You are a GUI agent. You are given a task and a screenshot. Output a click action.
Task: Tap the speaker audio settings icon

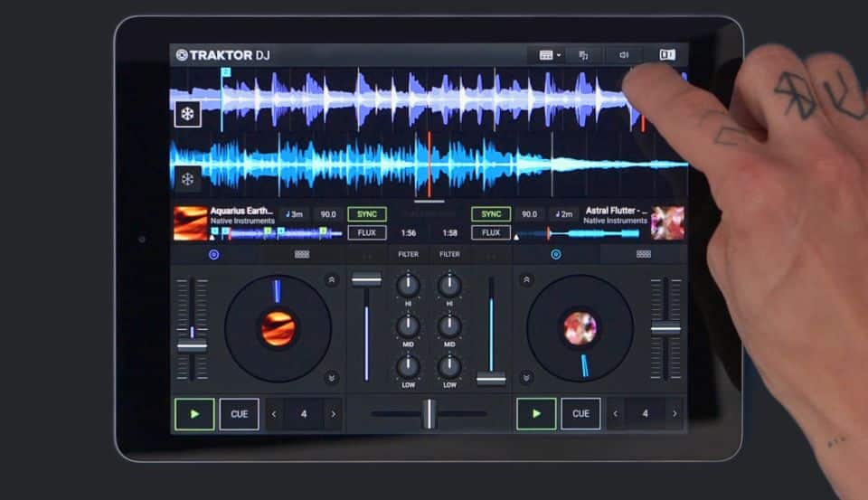(624, 55)
